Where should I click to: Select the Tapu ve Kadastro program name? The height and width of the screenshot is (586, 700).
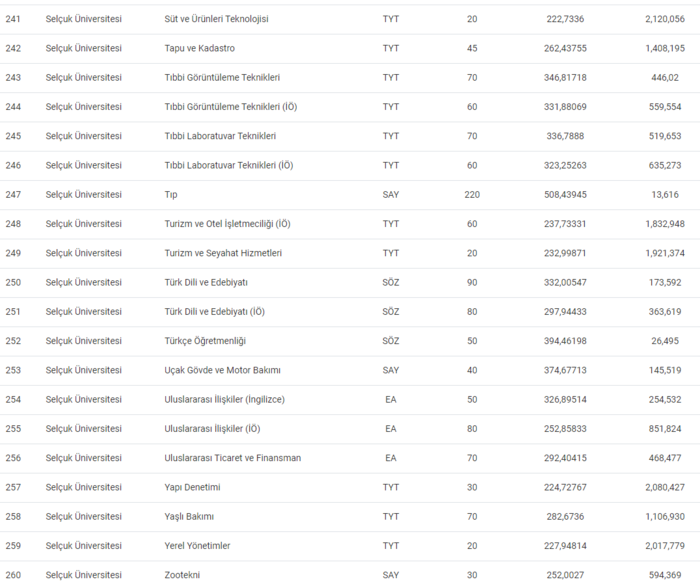pyautogui.click(x=202, y=48)
